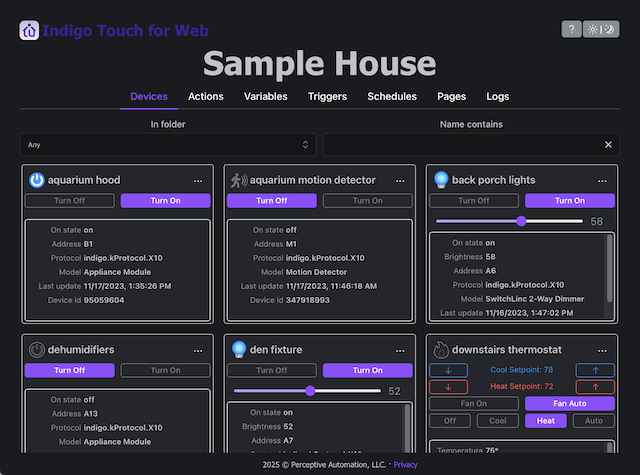Open aquarium hood more options menu
The width and height of the screenshot is (640, 475).
coord(198,181)
